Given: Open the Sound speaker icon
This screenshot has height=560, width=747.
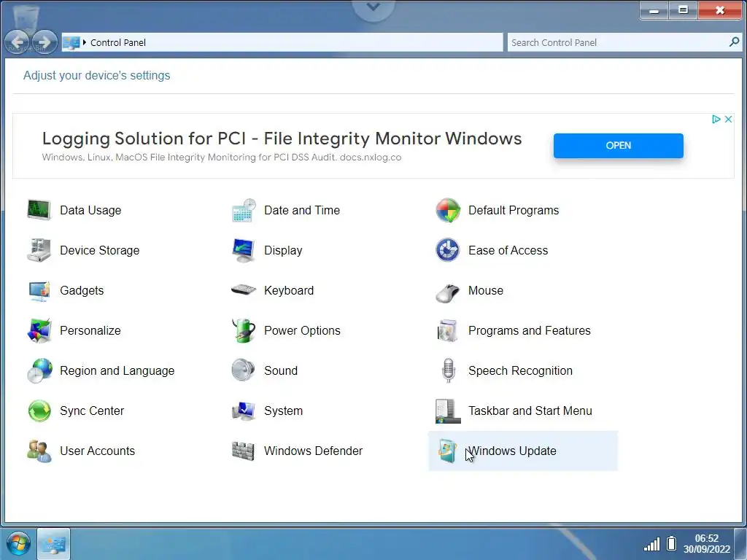Looking at the screenshot, I should pos(244,370).
